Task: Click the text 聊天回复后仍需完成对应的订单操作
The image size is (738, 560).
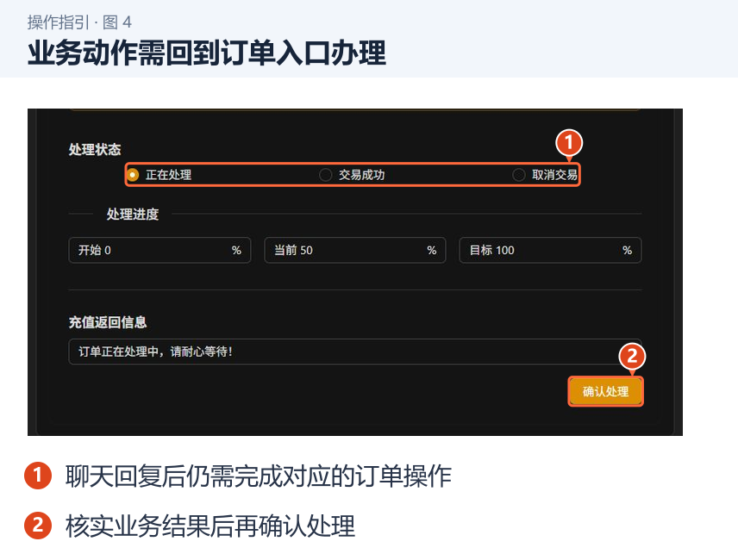Action: coord(259,476)
